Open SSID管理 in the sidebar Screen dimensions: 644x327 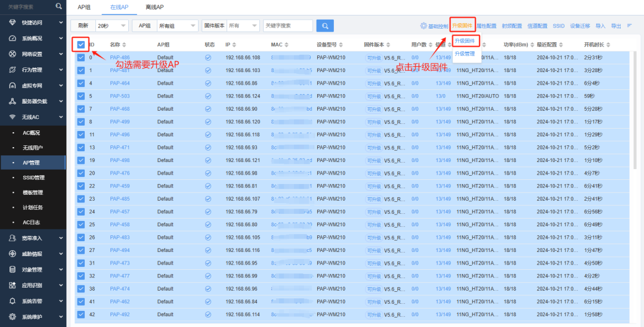click(33, 177)
